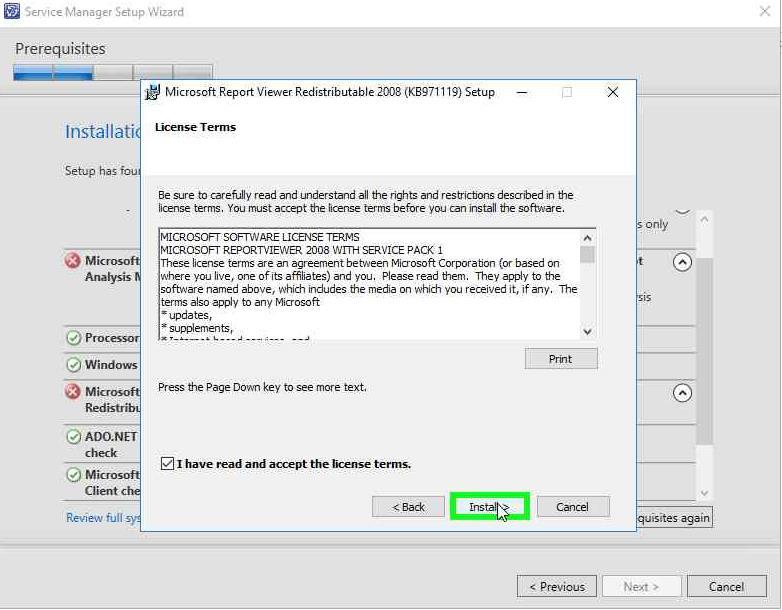Select the 'Processor' prerequisite row text
The width and height of the screenshot is (782, 610).
coord(112,338)
